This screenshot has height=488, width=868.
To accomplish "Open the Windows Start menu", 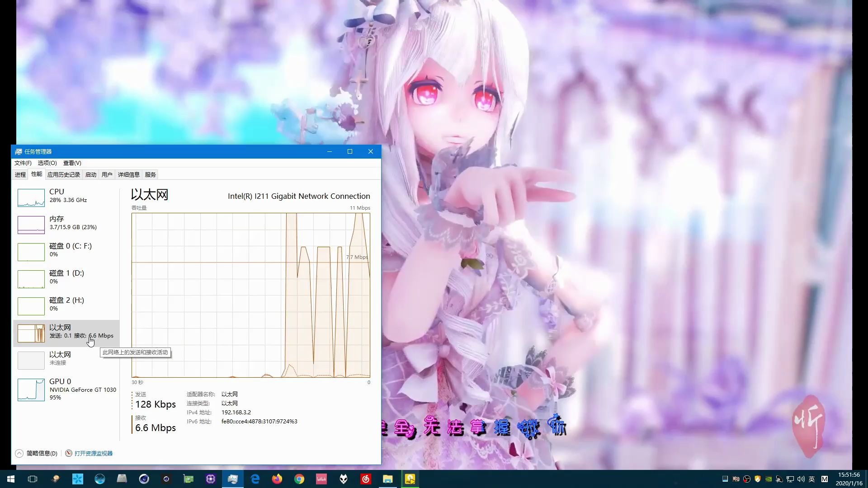I will 11,479.
